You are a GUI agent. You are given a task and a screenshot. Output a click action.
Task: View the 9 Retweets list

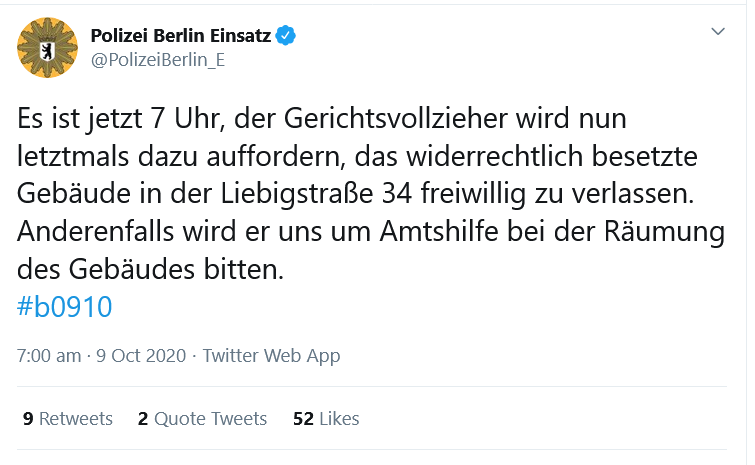(x=68, y=419)
